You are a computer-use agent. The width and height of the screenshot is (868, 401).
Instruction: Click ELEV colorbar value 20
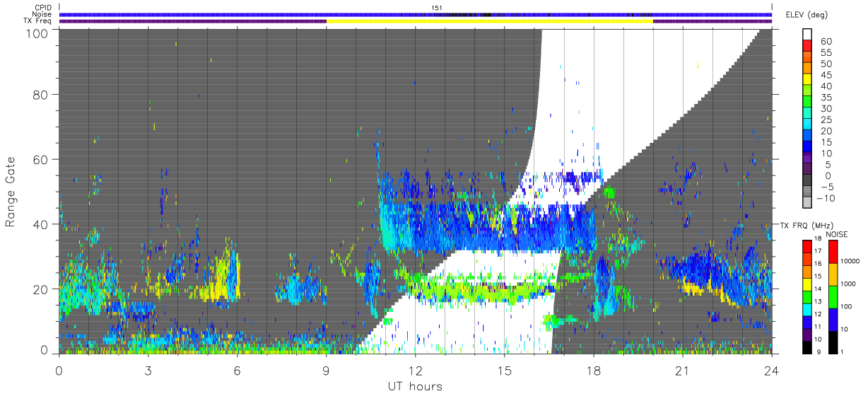click(825, 131)
